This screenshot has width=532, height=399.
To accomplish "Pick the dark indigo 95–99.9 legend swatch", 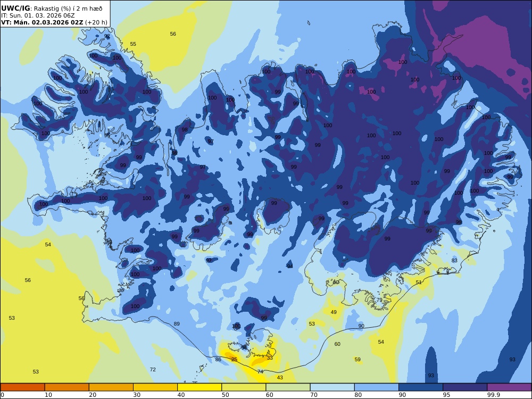I will (x=465, y=387).
